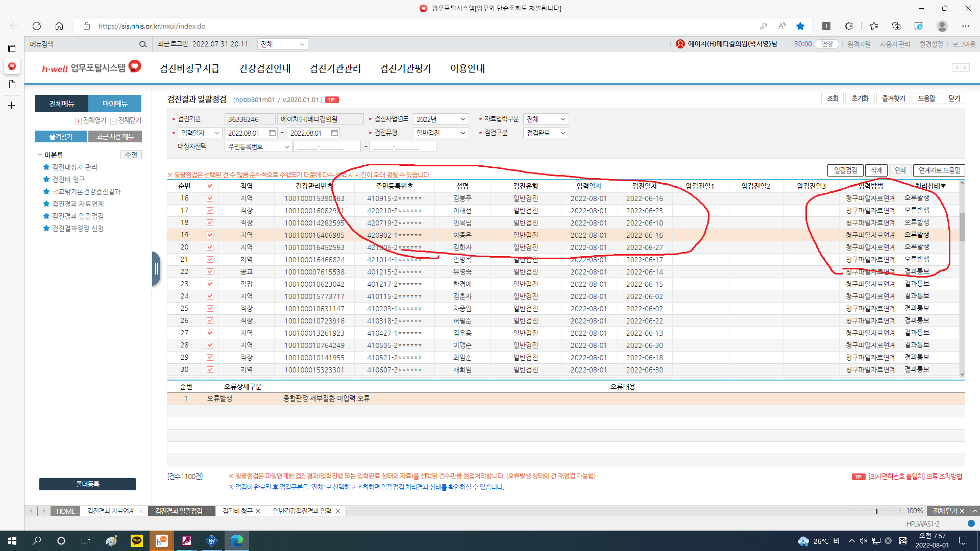This screenshot has height=551, width=980.
Task: Click the menu search magnifier icon
Action: tap(143, 44)
